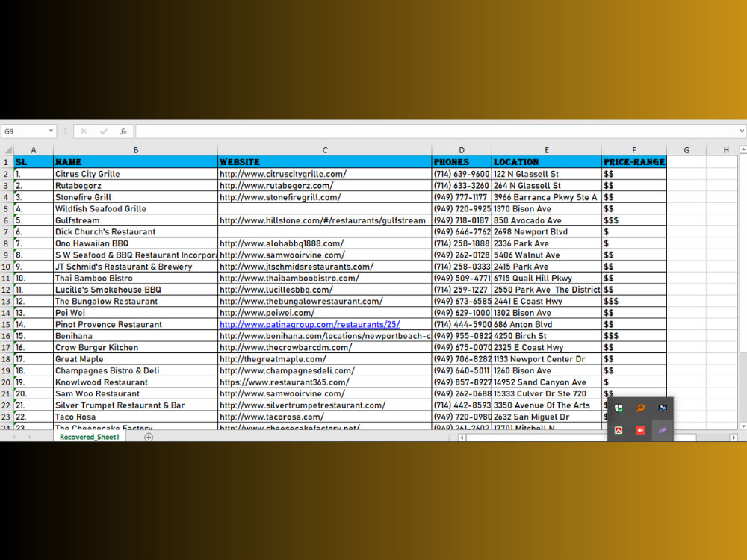The image size is (747, 560).
Task: Click the SL header cell
Action: pyautogui.click(x=34, y=162)
